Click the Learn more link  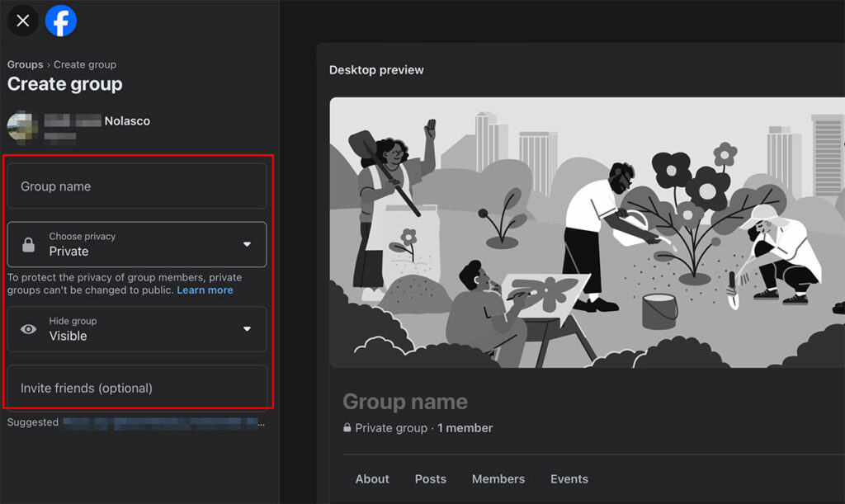tap(205, 290)
